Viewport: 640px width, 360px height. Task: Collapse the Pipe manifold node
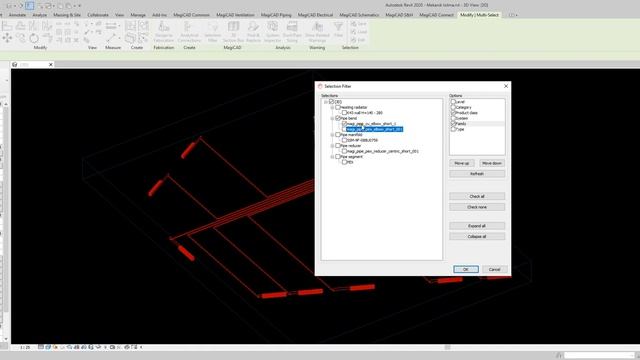coord(332,134)
